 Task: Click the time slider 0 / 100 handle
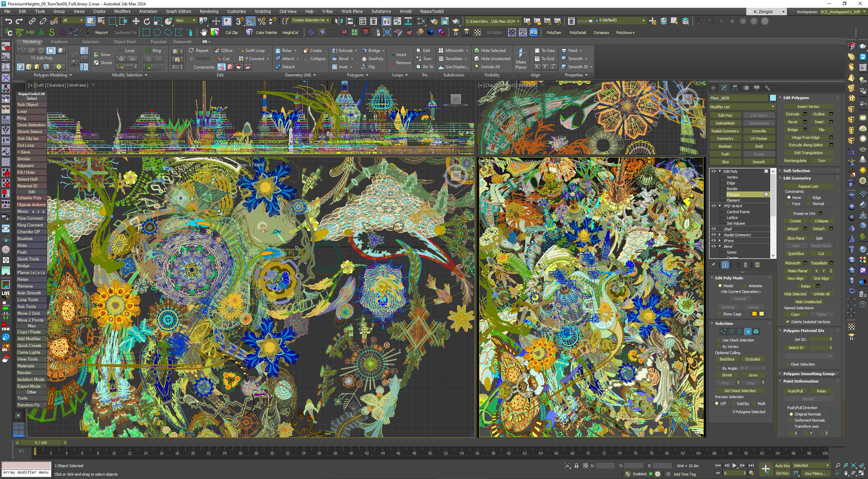[x=41, y=443]
